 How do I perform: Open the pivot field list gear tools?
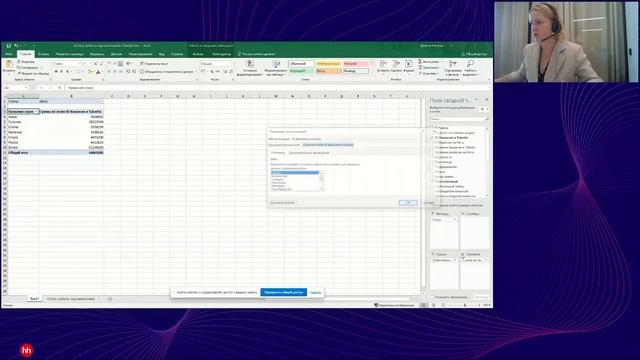click(483, 109)
